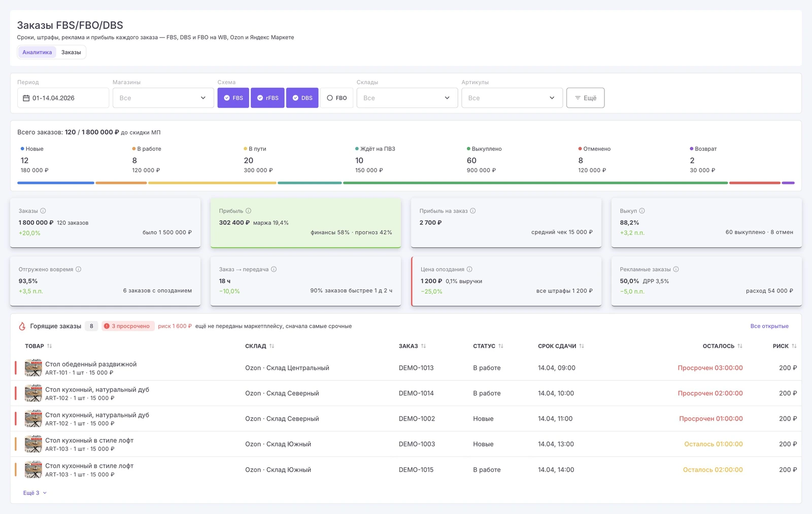Click the info icon next to Прибыль card title

coord(248,211)
